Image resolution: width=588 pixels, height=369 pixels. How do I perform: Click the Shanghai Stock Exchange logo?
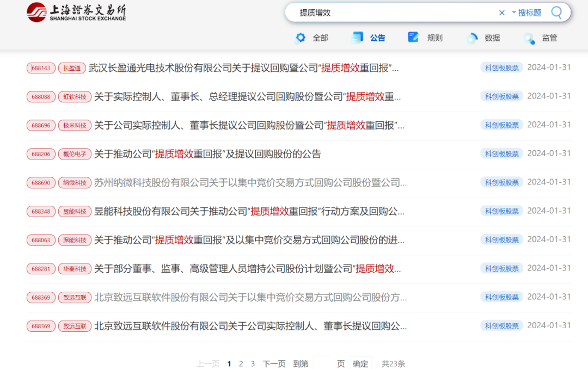pyautogui.click(x=77, y=12)
